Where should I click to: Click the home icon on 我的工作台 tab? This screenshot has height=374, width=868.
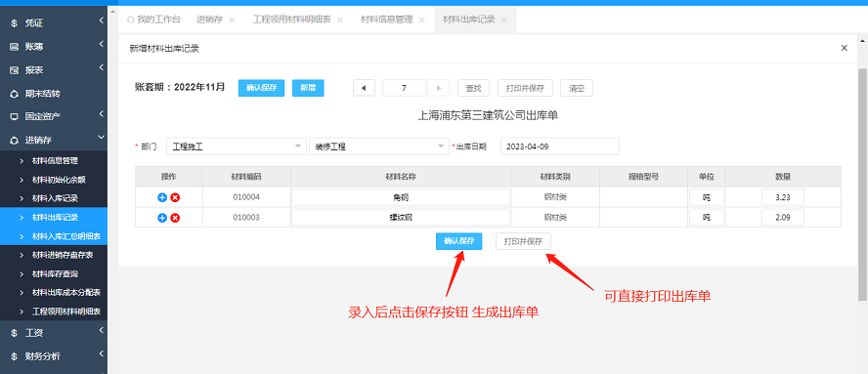tap(131, 20)
